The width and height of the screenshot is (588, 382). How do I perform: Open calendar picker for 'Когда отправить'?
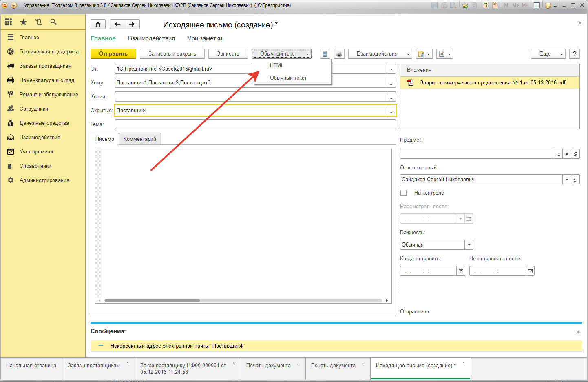point(461,271)
